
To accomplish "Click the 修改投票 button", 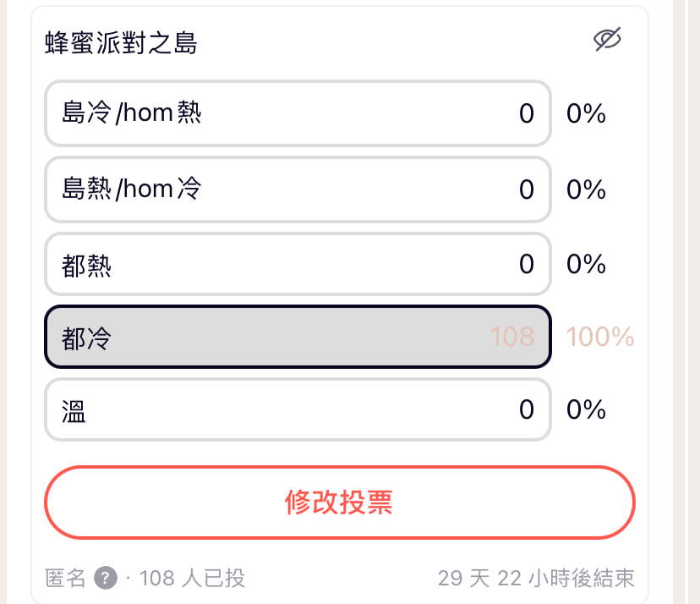I will [x=340, y=502].
